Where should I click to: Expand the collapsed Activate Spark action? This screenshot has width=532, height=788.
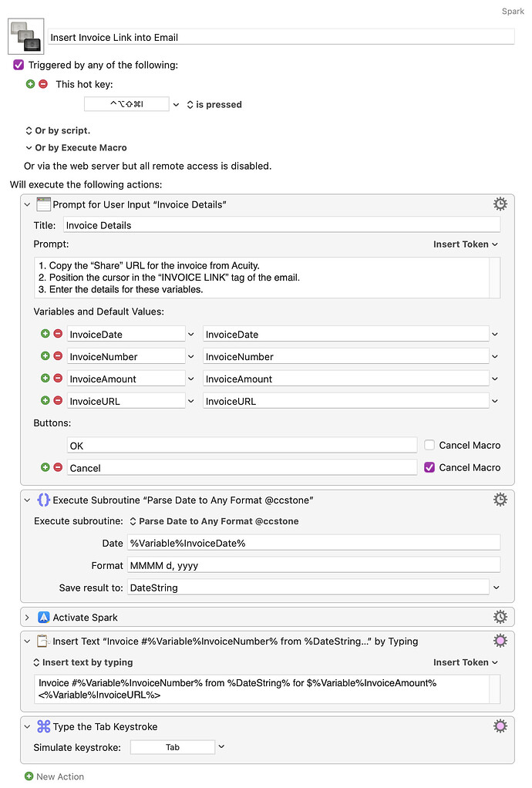[x=28, y=618]
